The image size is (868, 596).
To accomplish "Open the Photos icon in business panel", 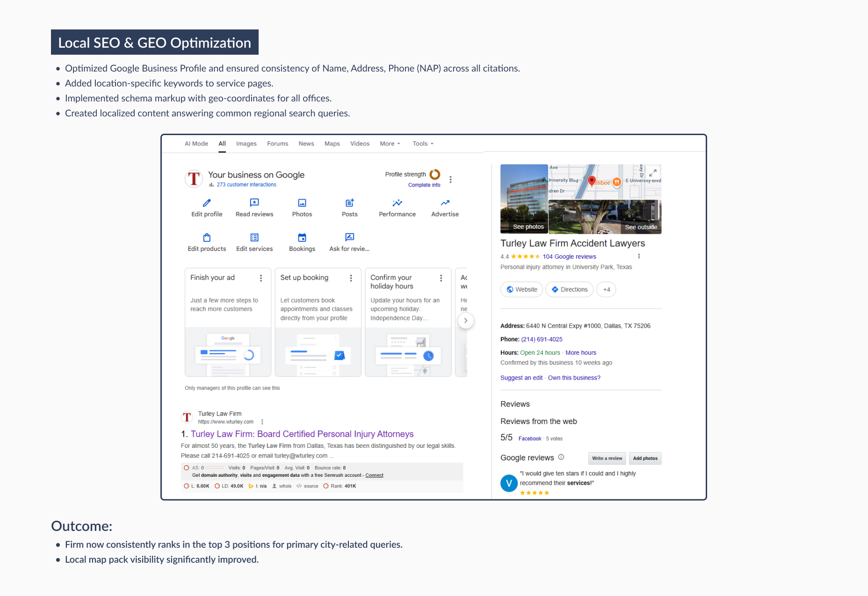I will click(302, 203).
